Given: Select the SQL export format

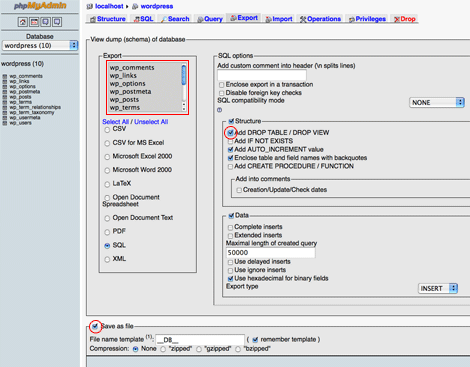Looking at the screenshot, I should point(107,246).
